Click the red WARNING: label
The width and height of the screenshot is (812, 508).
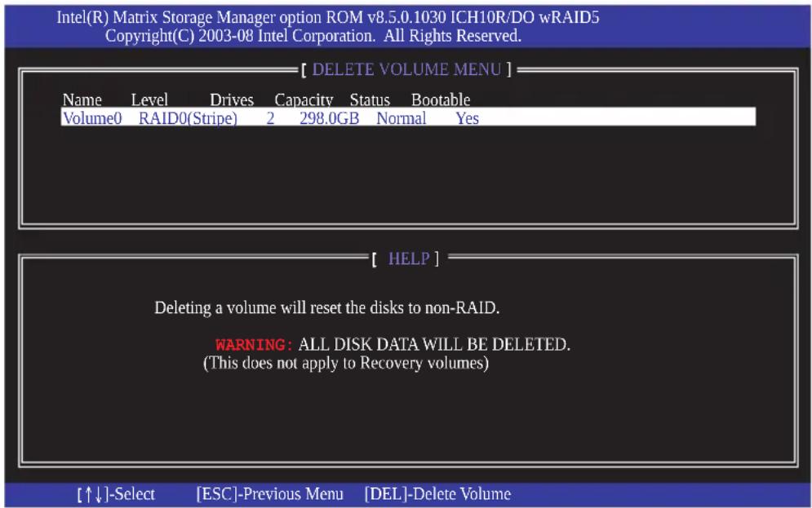tap(255, 345)
